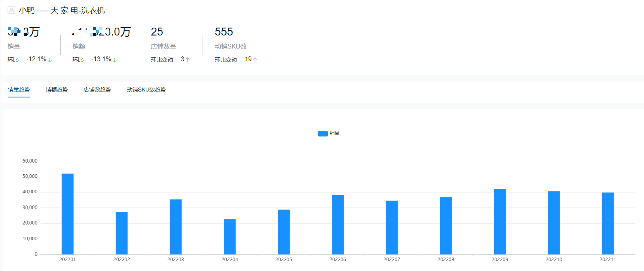Click the green down arrow beside -12.1%

(x=50, y=60)
